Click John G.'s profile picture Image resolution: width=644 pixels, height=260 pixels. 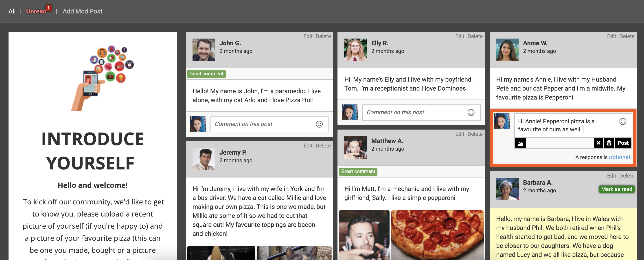click(204, 50)
